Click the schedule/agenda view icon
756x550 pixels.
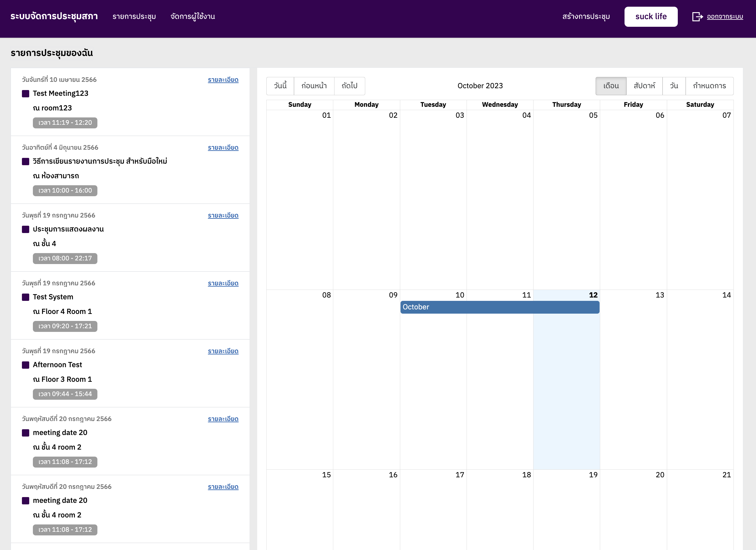point(708,86)
